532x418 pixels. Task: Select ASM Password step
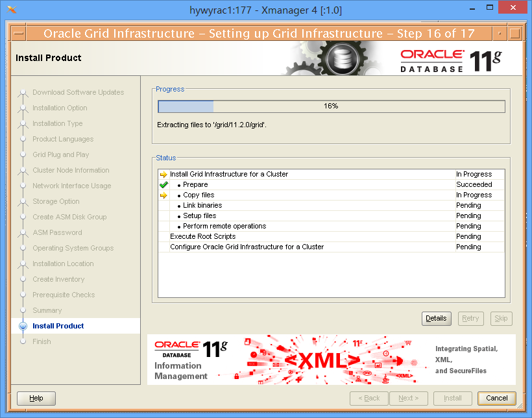tap(57, 232)
